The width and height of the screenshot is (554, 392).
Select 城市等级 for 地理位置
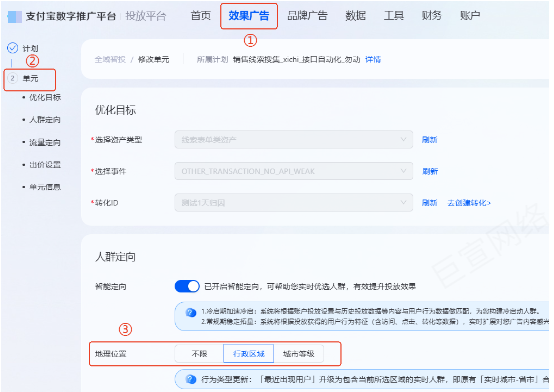tap(299, 354)
